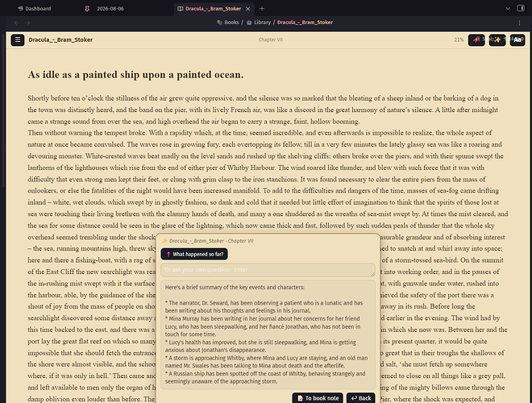Select the Dracula_-_Bram_Stoker tab

(213, 9)
